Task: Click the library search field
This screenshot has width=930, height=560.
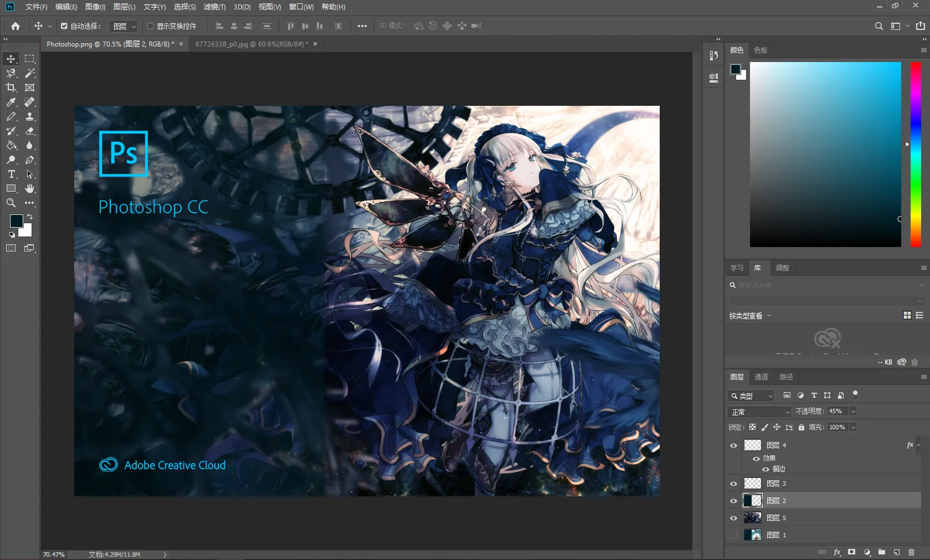Action: point(825,285)
